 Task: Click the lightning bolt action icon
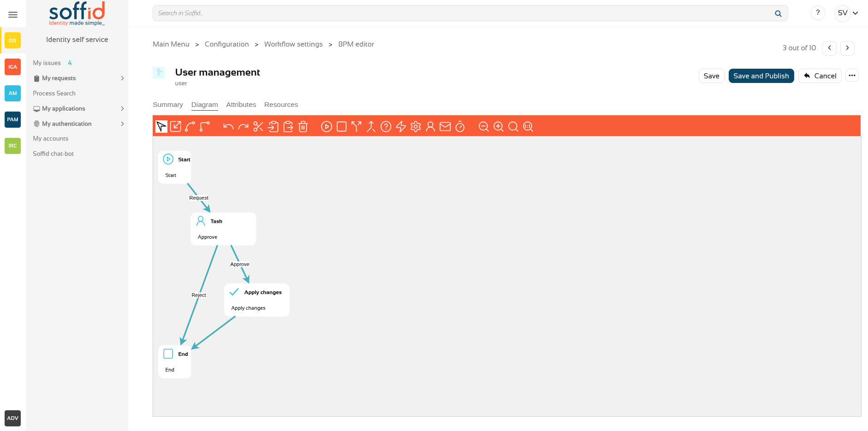point(401,126)
